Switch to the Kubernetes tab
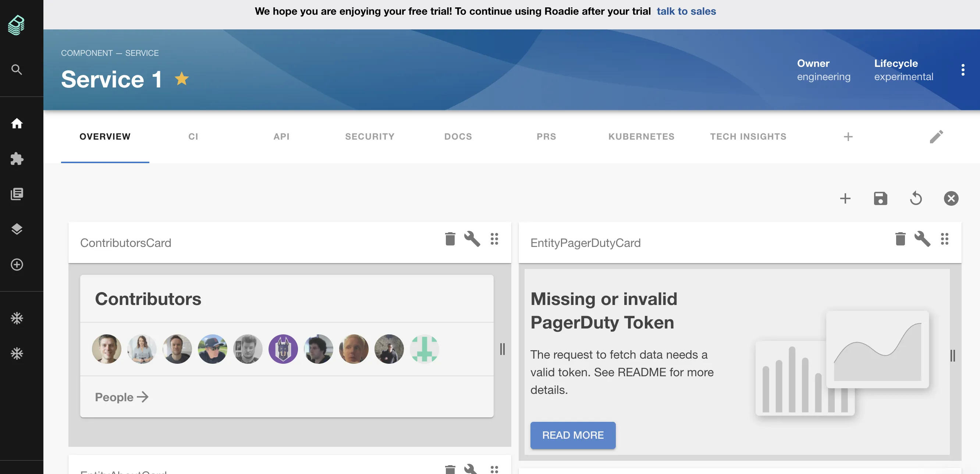980x474 pixels. coord(641,136)
